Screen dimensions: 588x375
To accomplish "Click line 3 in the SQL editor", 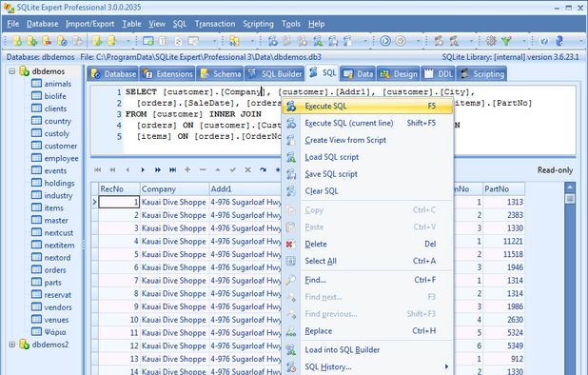I will click(x=193, y=114).
